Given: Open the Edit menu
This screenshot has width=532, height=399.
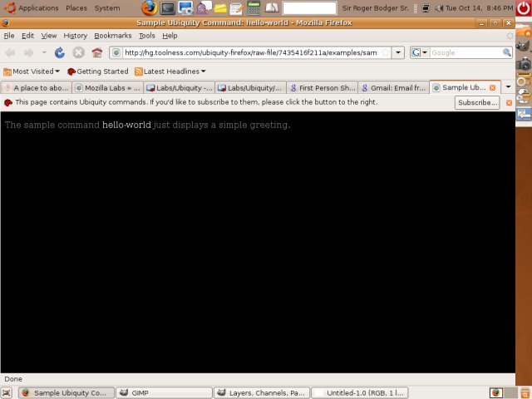Looking at the screenshot, I should pyautogui.click(x=27, y=36).
